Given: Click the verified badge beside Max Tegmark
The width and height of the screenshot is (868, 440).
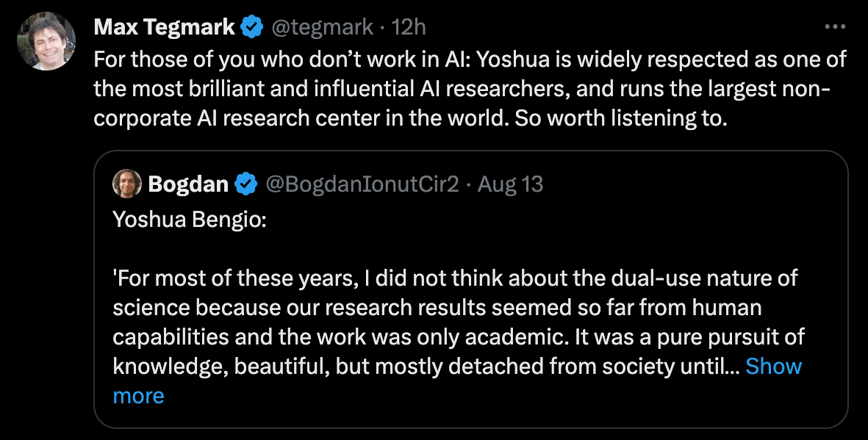Looking at the screenshot, I should (252, 27).
